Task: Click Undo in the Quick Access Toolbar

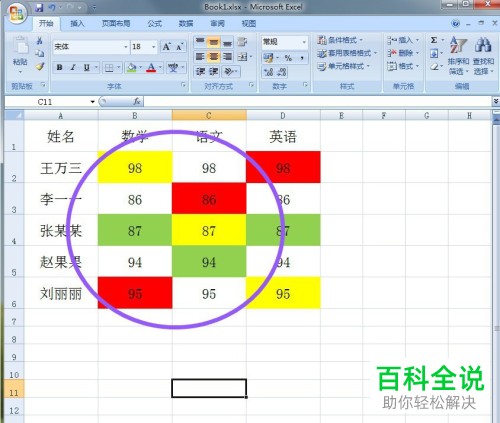Action: pyautogui.click(x=52, y=7)
